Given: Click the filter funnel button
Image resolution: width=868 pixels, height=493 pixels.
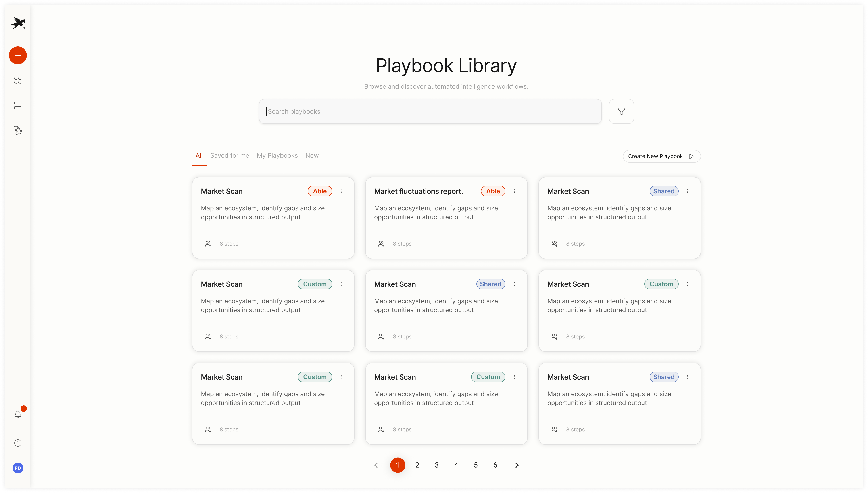Looking at the screenshot, I should pyautogui.click(x=621, y=111).
